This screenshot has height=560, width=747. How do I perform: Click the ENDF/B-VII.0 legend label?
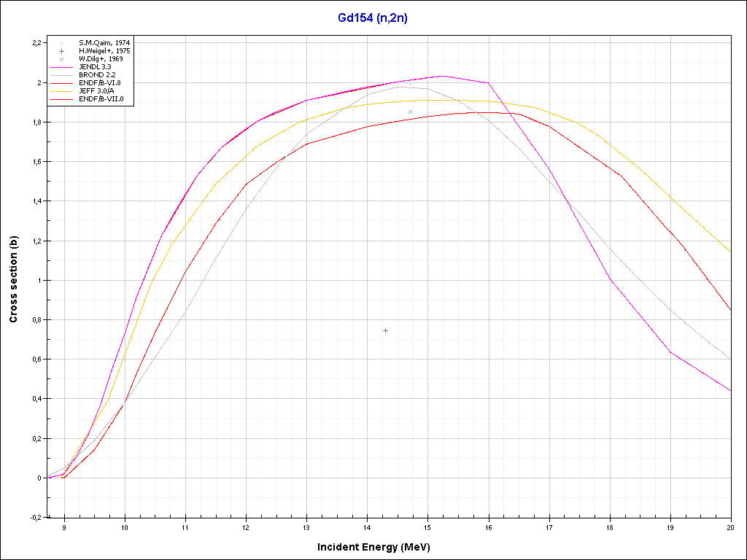102,98
